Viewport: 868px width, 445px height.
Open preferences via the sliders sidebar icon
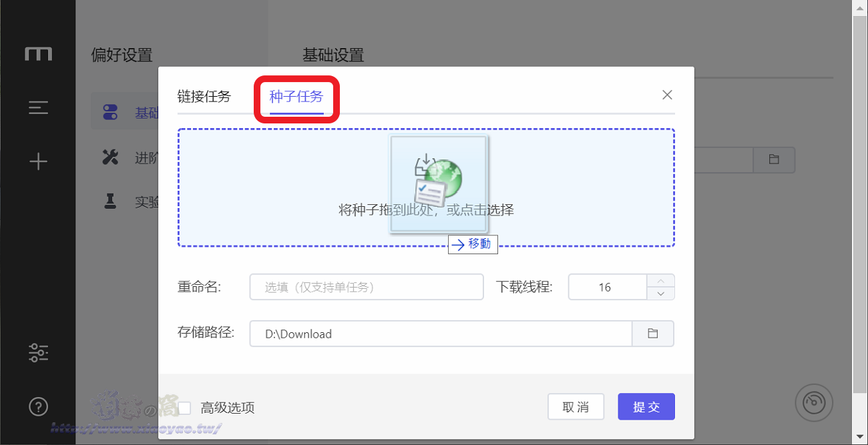tap(38, 352)
